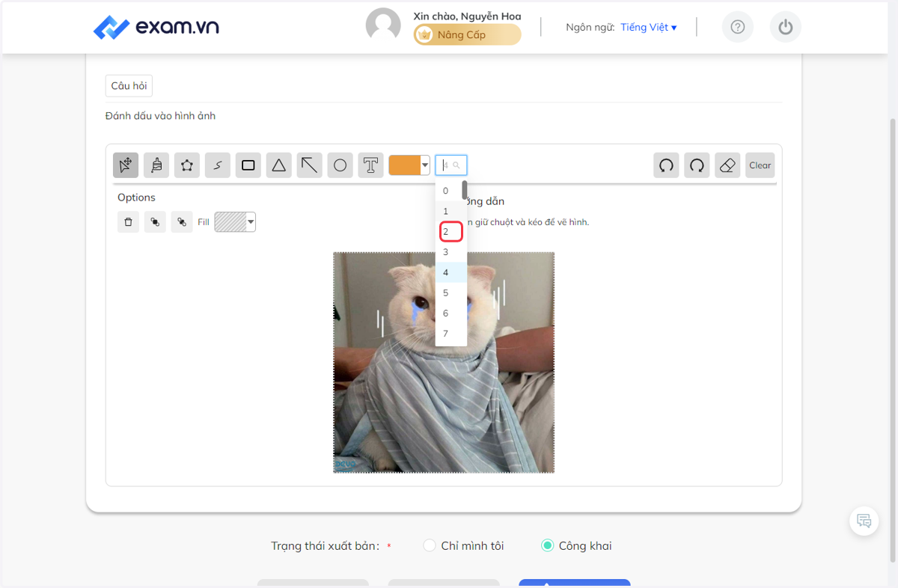Image resolution: width=898 pixels, height=588 pixels.
Task: Click the orange stroke color swatch
Action: tap(405, 165)
